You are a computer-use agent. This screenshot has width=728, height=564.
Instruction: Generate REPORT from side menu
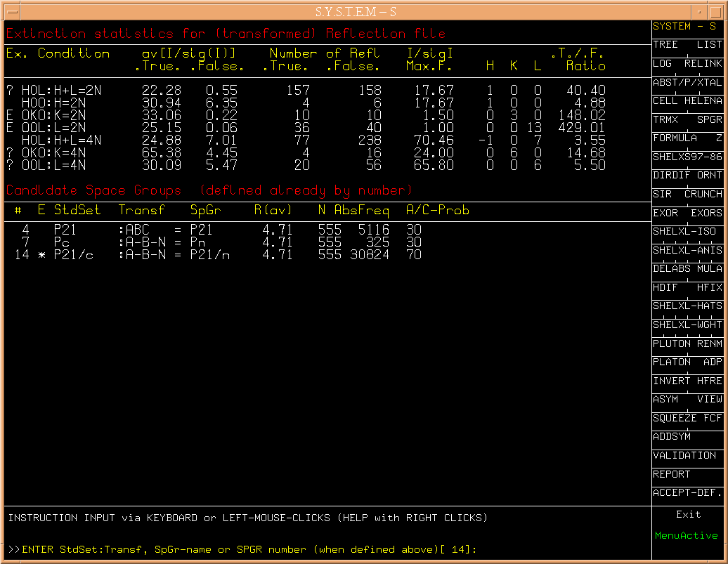671,474
